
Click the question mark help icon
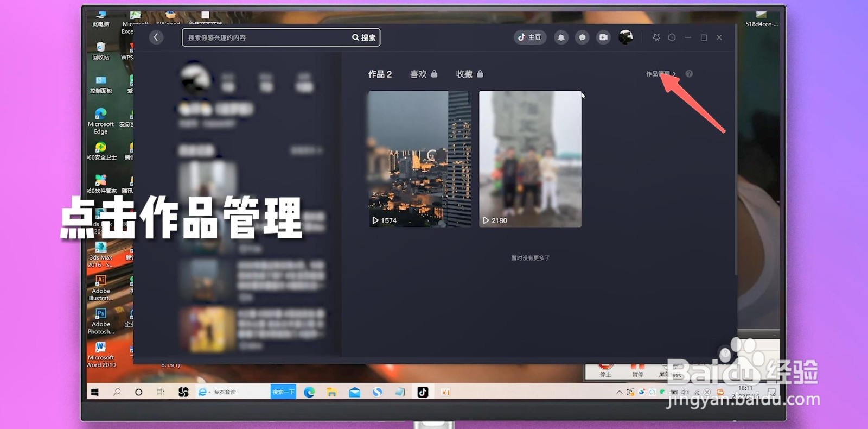[x=689, y=74]
